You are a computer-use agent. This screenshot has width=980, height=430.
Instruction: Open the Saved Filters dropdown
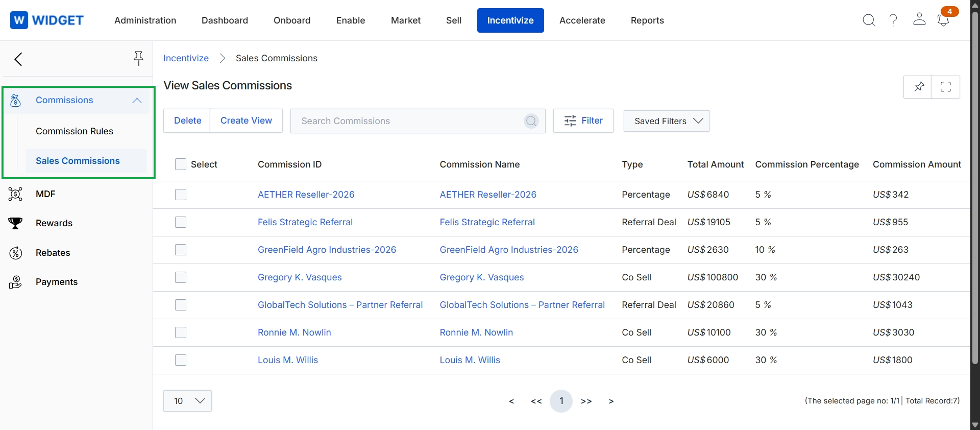tap(667, 121)
